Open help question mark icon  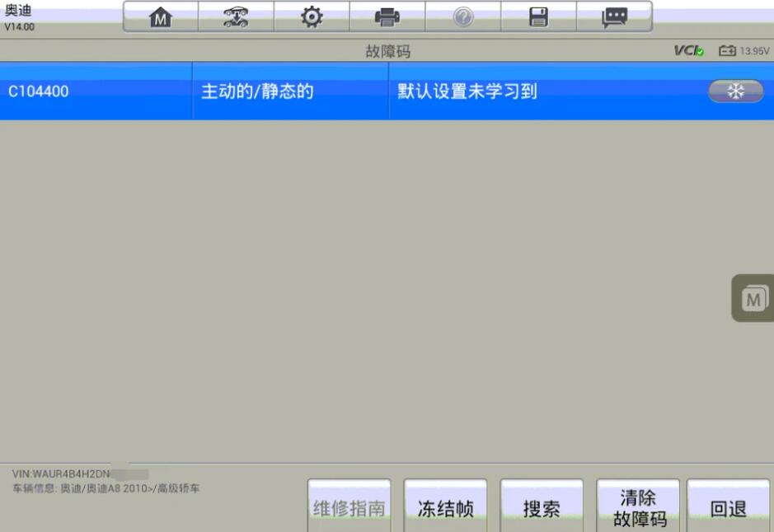[463, 17]
